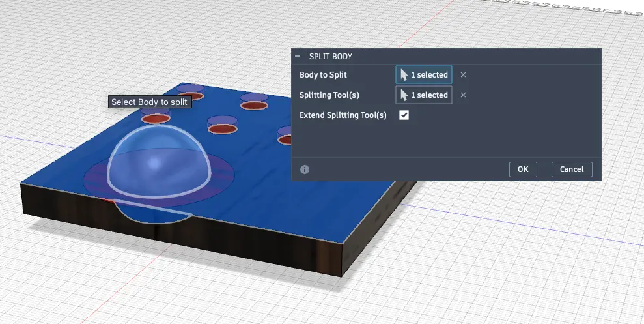The width and height of the screenshot is (644, 324).
Task: Click the Splitting Tool(s) label
Action: coord(329,95)
